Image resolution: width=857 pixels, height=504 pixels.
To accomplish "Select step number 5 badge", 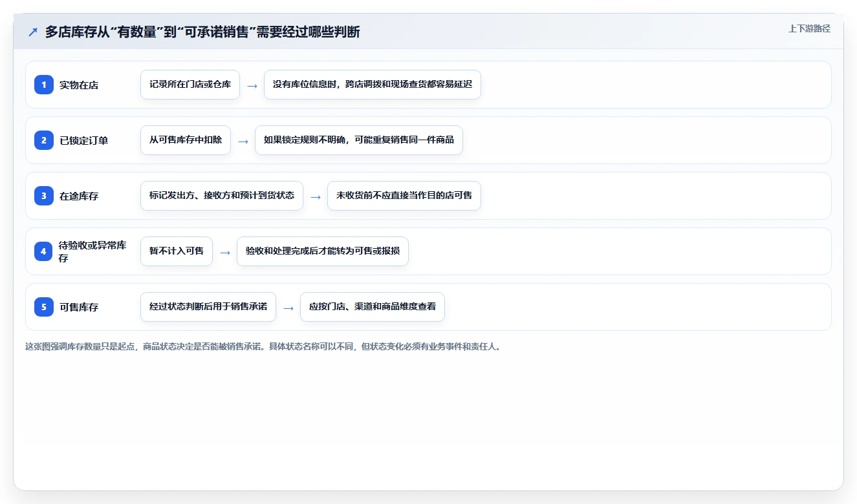I will 44,307.
